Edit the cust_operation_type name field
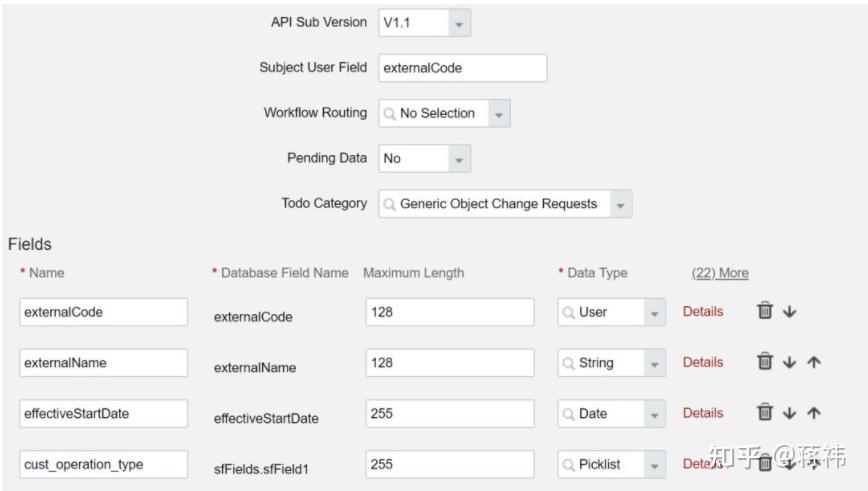The height and width of the screenshot is (491, 868). (x=103, y=464)
